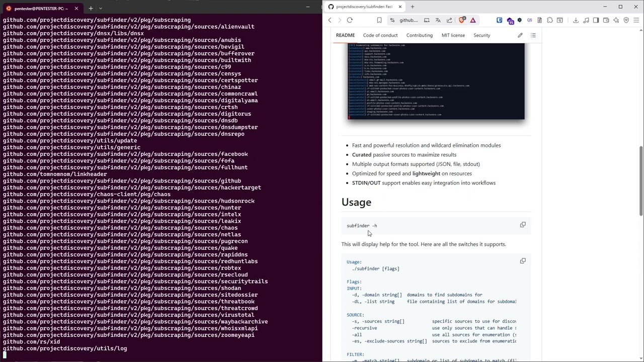The height and width of the screenshot is (362, 644).
Task: Switch to the Security tab
Action: tap(481, 35)
